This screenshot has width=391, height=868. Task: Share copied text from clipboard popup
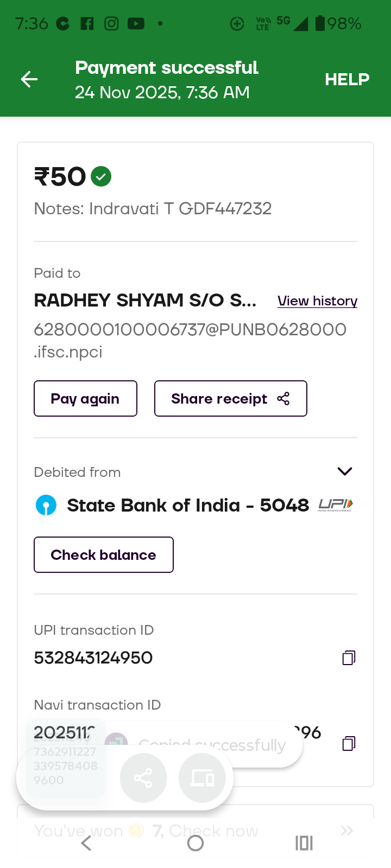click(143, 779)
